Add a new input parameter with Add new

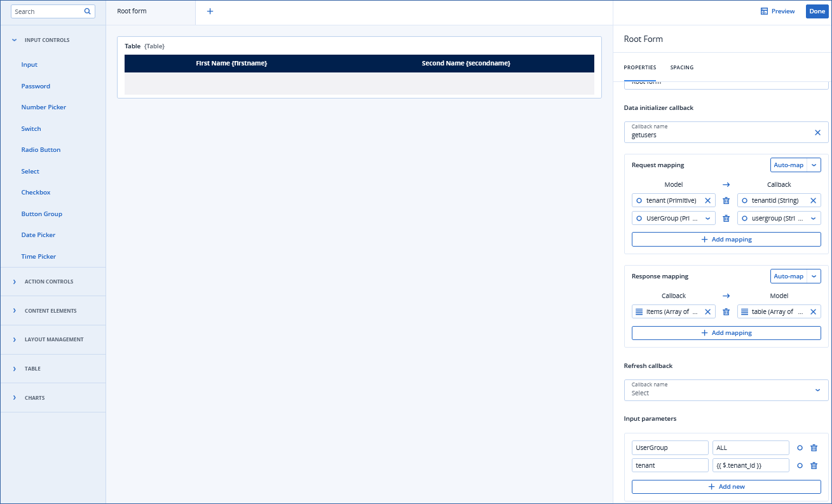pyautogui.click(x=726, y=486)
